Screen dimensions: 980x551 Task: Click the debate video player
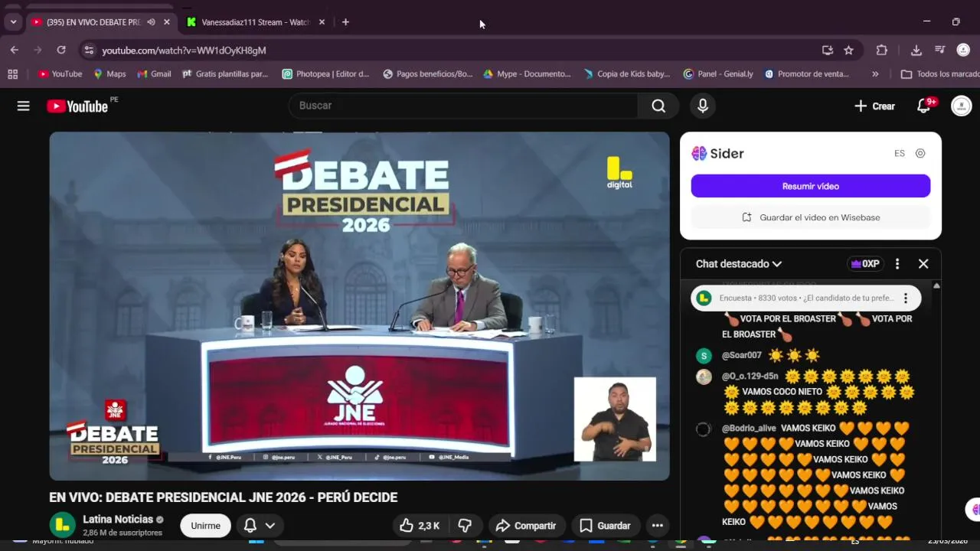[x=359, y=306]
